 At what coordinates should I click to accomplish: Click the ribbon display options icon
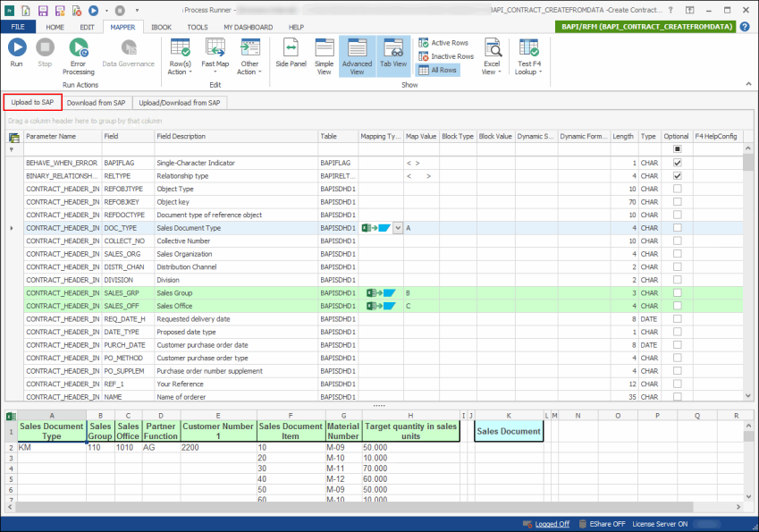(x=689, y=10)
